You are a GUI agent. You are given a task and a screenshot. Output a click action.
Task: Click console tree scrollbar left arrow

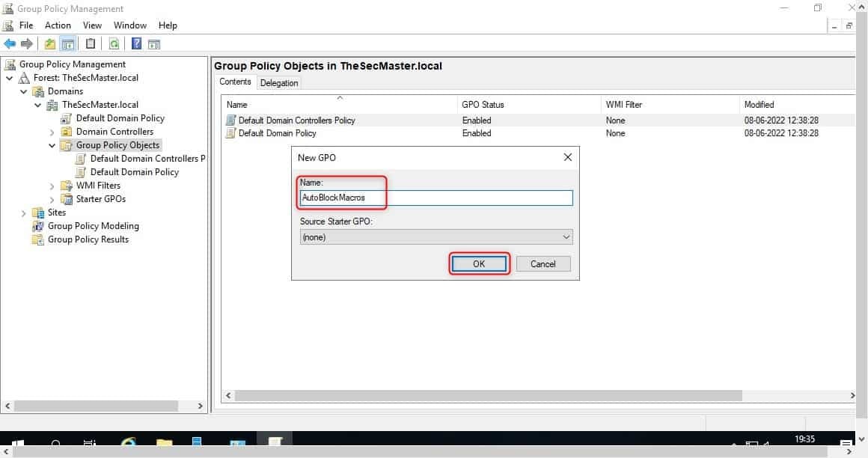(x=7, y=406)
